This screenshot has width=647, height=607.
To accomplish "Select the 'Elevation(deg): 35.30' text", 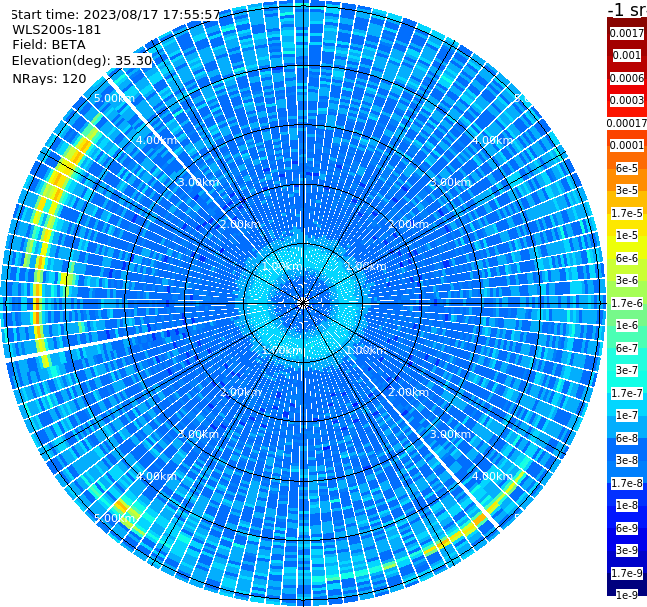I will tap(82, 61).
